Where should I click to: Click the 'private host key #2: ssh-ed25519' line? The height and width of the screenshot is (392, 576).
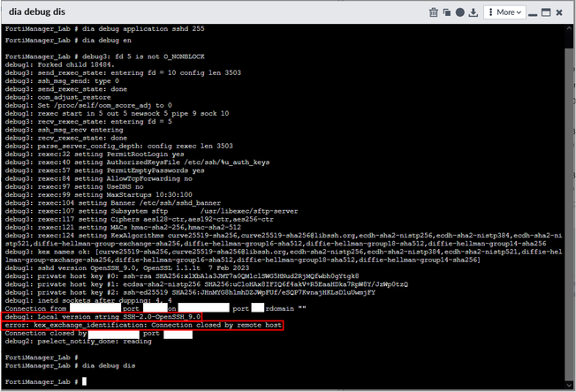pyautogui.click(x=190, y=292)
